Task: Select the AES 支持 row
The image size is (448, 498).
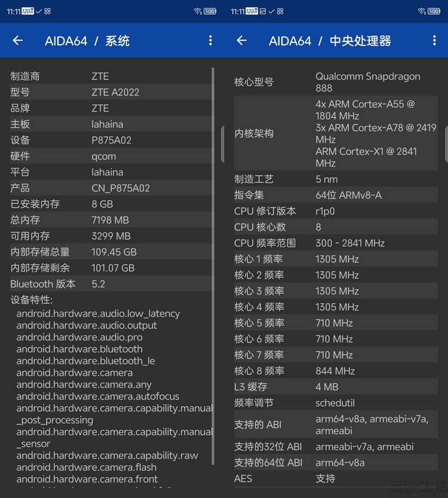Action: 336,479
